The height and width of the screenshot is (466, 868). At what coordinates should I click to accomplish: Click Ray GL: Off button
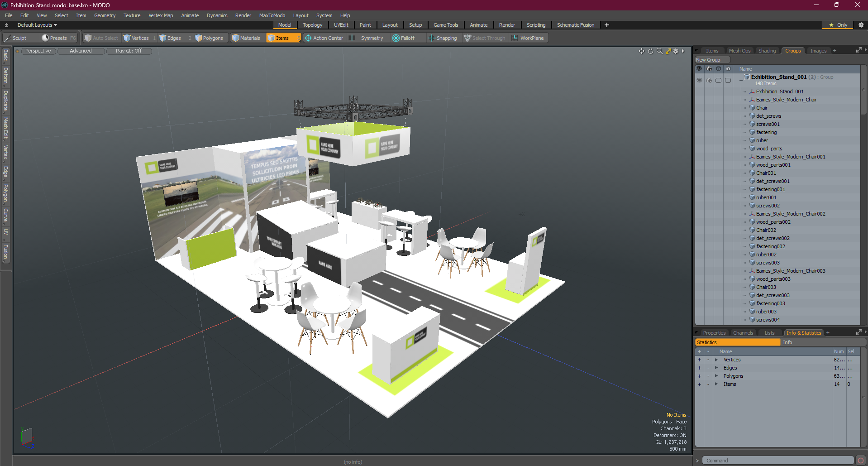click(x=129, y=51)
